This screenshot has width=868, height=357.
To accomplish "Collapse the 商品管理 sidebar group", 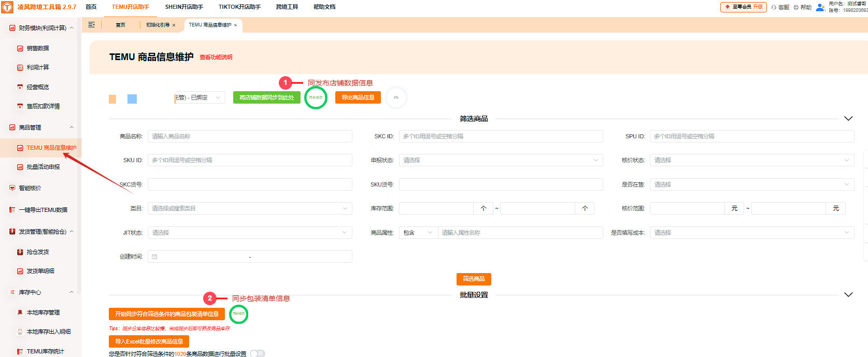I will (72, 127).
